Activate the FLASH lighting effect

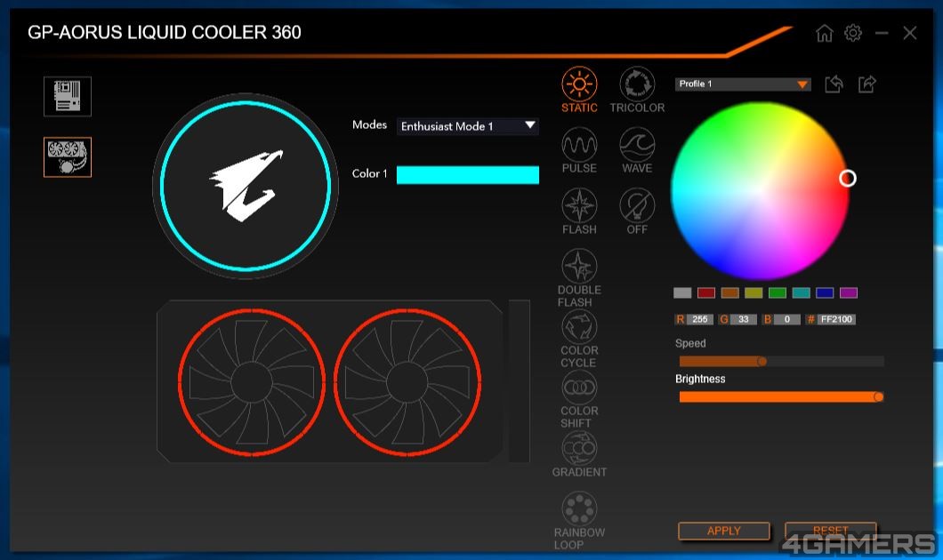point(579,205)
